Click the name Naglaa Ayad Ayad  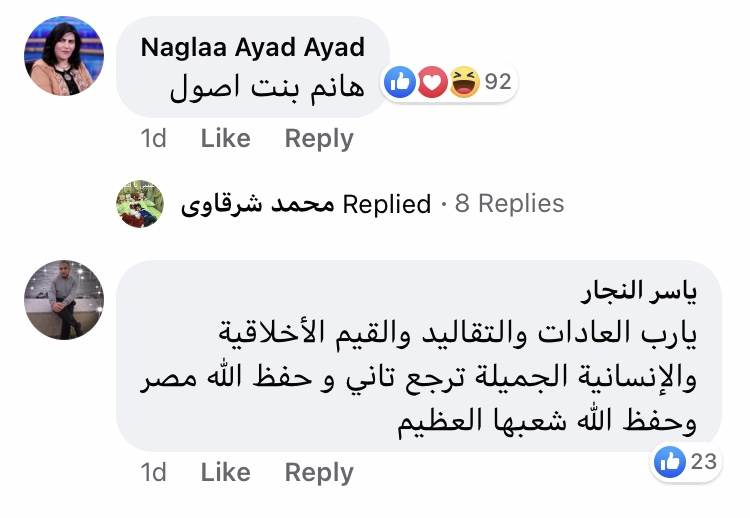click(x=252, y=47)
